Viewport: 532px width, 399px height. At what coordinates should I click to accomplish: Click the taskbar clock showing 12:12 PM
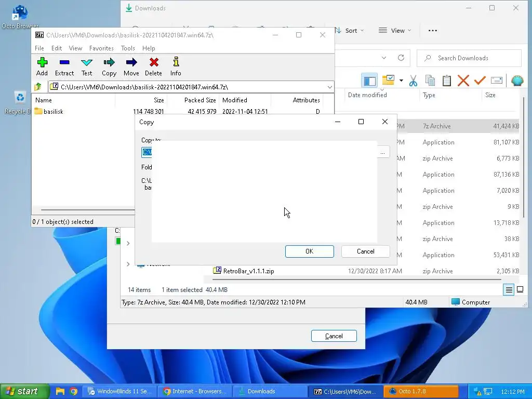pos(513,392)
